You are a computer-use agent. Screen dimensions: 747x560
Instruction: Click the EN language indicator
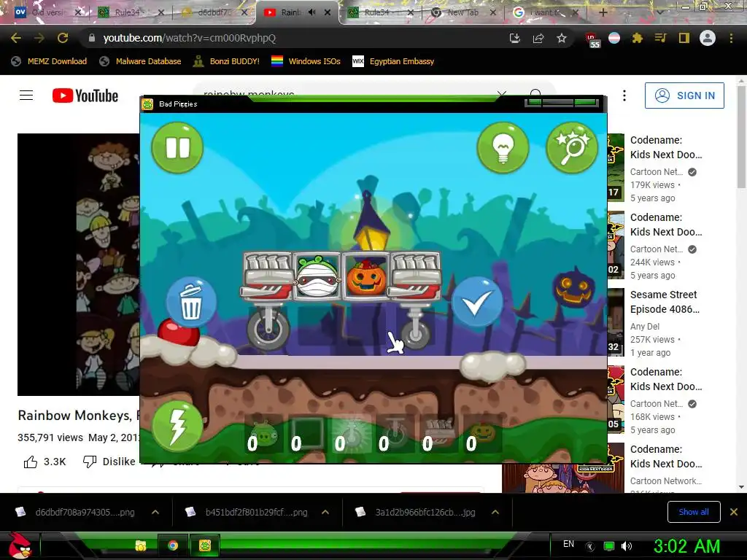(568, 544)
